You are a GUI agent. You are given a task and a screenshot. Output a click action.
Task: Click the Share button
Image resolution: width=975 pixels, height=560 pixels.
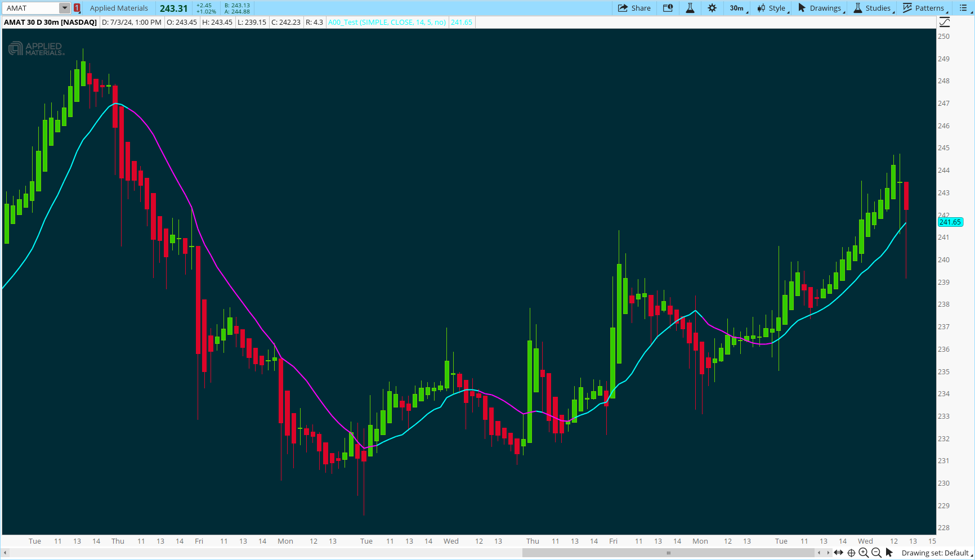pyautogui.click(x=634, y=8)
